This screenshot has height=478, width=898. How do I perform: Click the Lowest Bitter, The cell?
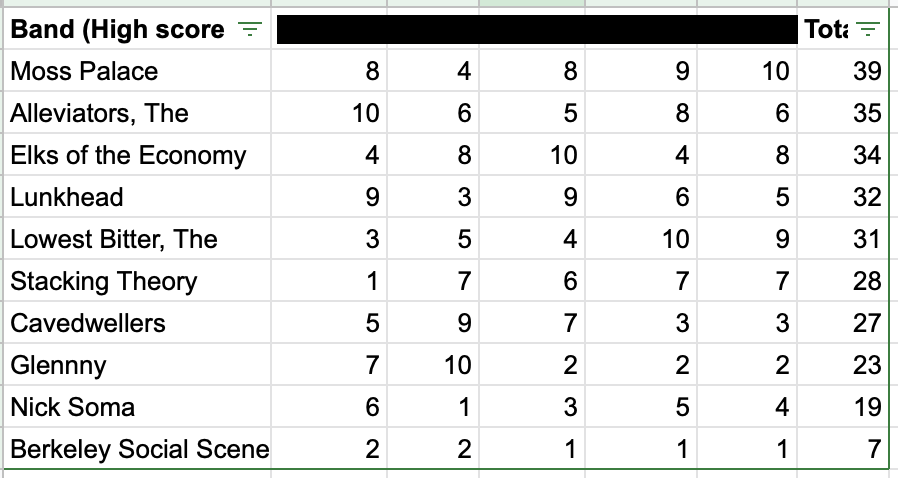point(137,239)
